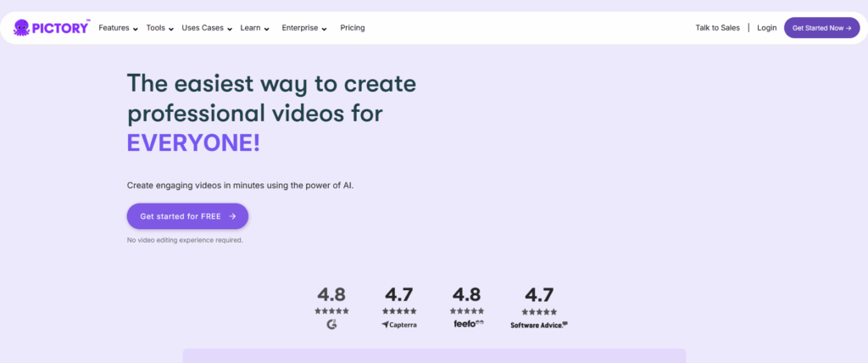The image size is (868, 363).
Task: Click the Get started for FREE button
Action: (187, 216)
